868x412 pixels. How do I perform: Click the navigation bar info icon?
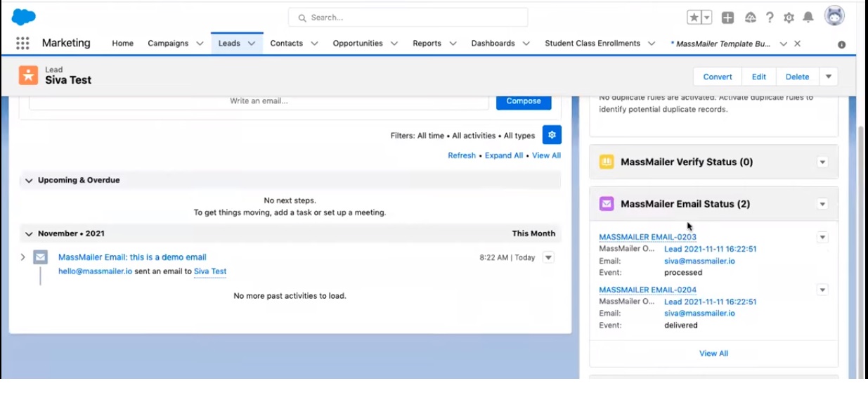[x=841, y=44]
